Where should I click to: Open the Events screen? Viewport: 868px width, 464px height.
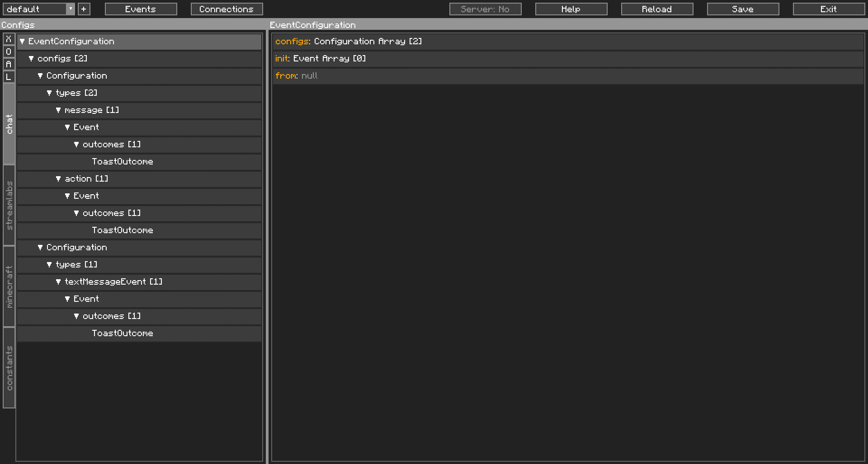(x=141, y=9)
